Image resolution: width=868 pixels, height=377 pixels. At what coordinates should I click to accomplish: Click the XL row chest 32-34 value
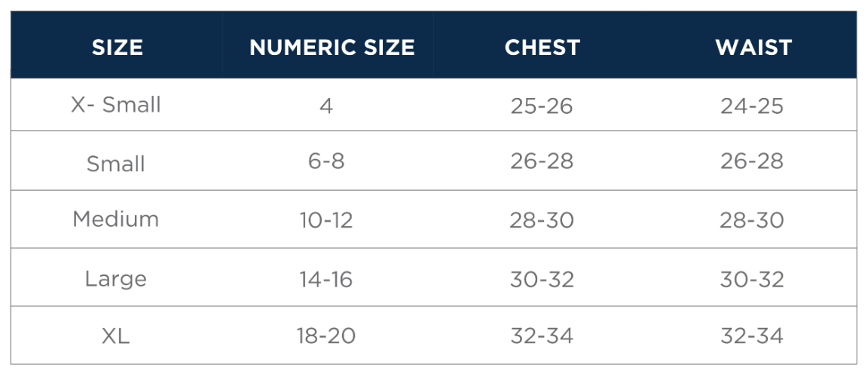[x=542, y=336]
